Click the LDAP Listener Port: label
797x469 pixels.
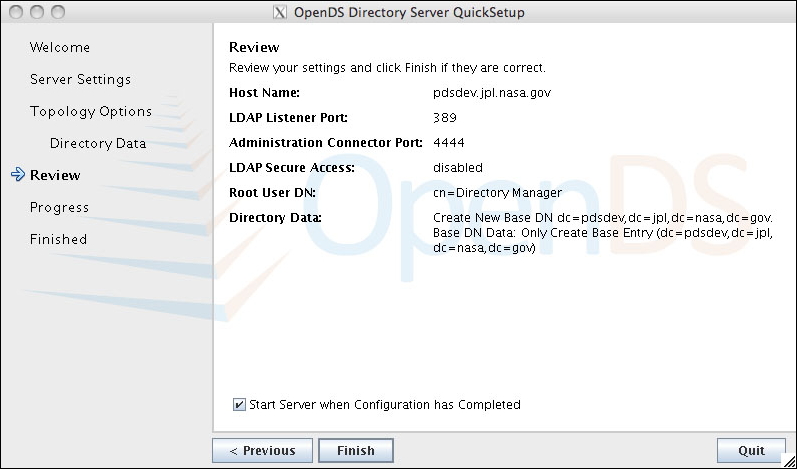pos(288,118)
